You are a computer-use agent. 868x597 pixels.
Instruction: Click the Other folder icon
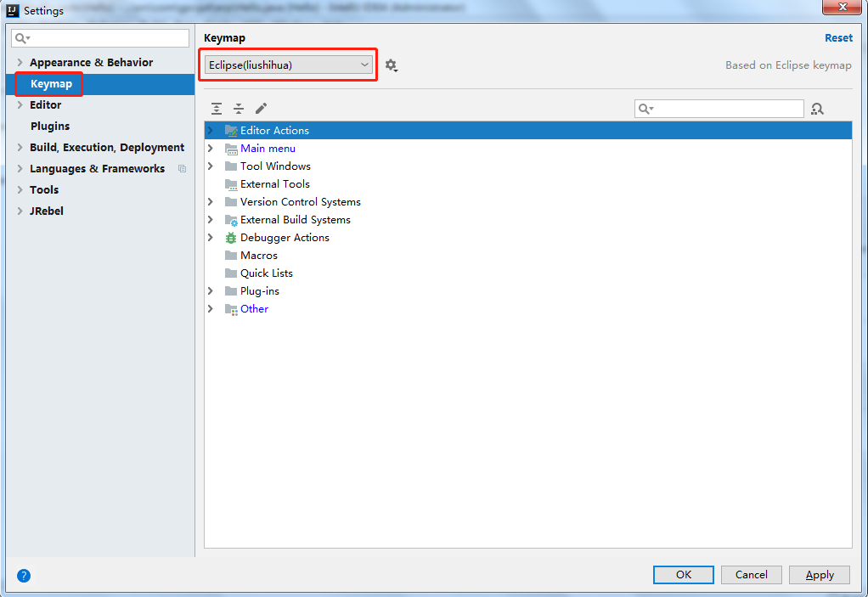click(x=231, y=309)
